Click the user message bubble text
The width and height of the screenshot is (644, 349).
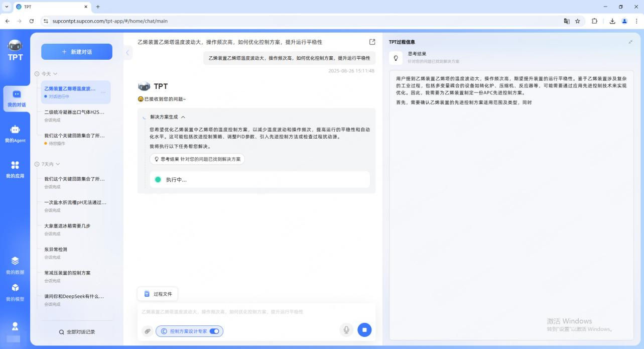click(x=289, y=58)
